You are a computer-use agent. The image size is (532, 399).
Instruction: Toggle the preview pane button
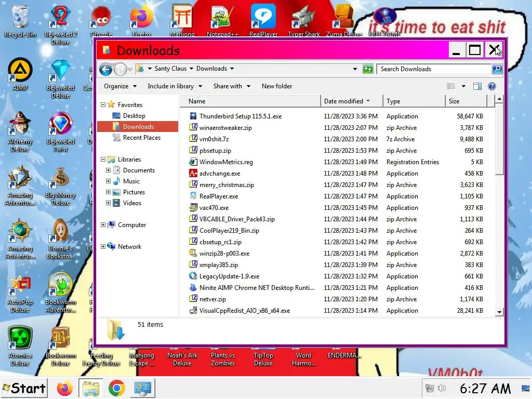477,86
